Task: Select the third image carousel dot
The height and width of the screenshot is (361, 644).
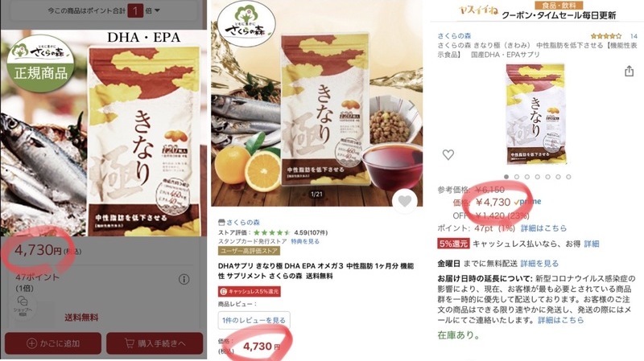Action: click(527, 177)
